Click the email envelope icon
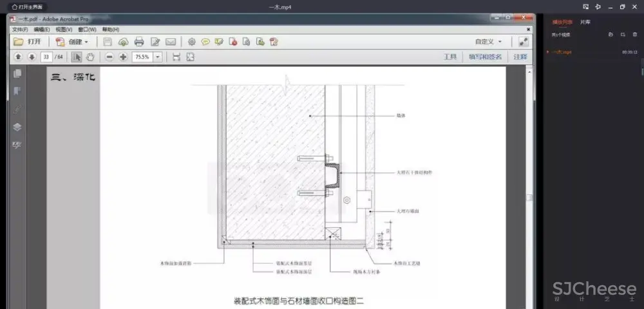Viewport: 644px width, 309px height. click(171, 42)
